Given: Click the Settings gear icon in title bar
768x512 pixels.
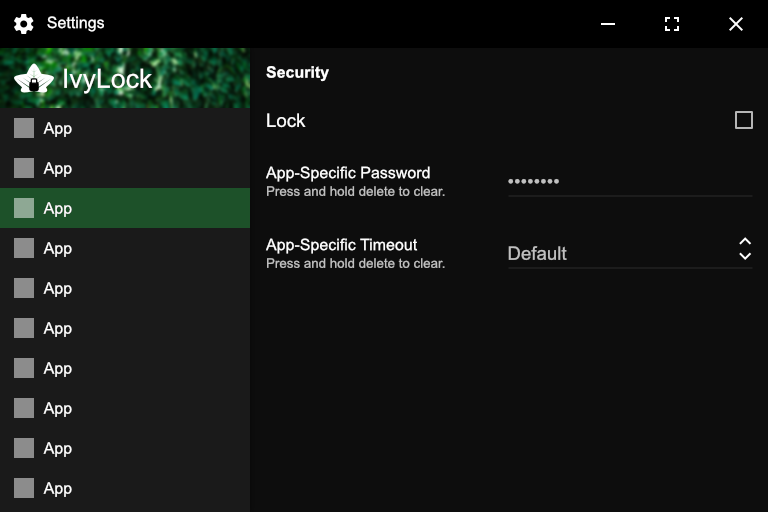Looking at the screenshot, I should (x=24, y=24).
